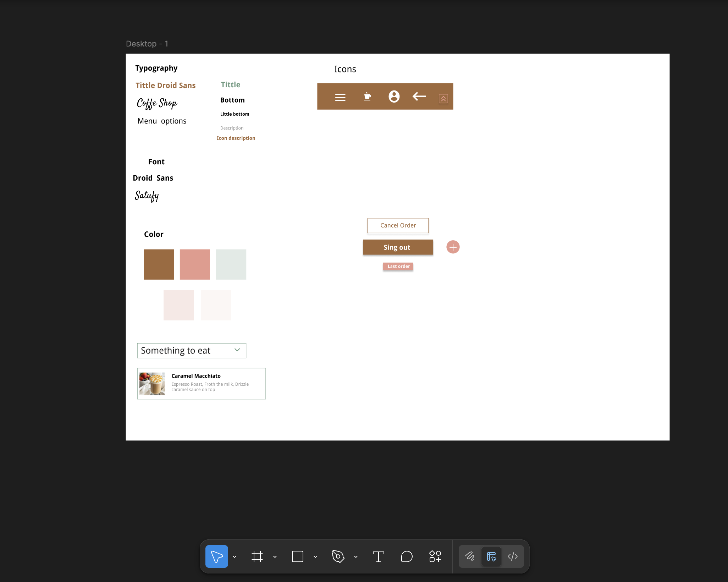Click the Sing out button

tap(398, 247)
